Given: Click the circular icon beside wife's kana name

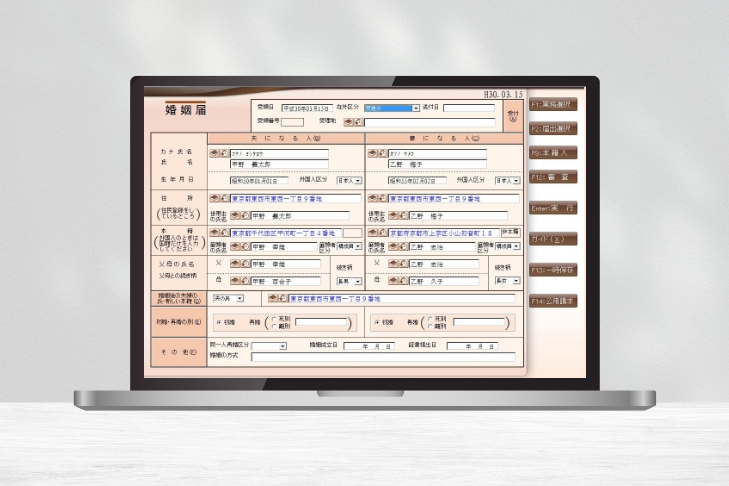Looking at the screenshot, I should (382, 153).
